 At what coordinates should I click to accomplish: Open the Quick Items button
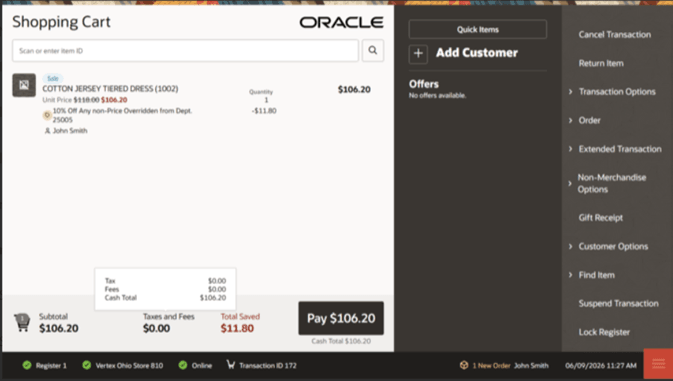[x=478, y=29]
